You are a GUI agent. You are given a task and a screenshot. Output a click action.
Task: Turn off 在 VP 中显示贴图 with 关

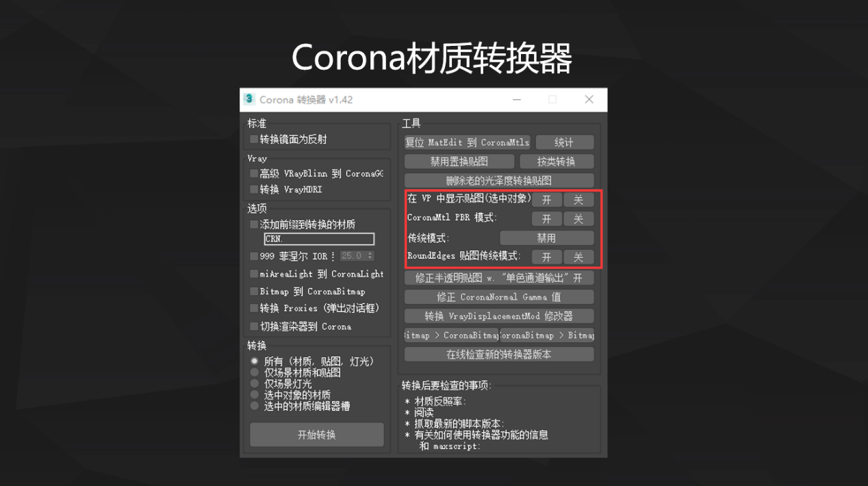click(578, 200)
